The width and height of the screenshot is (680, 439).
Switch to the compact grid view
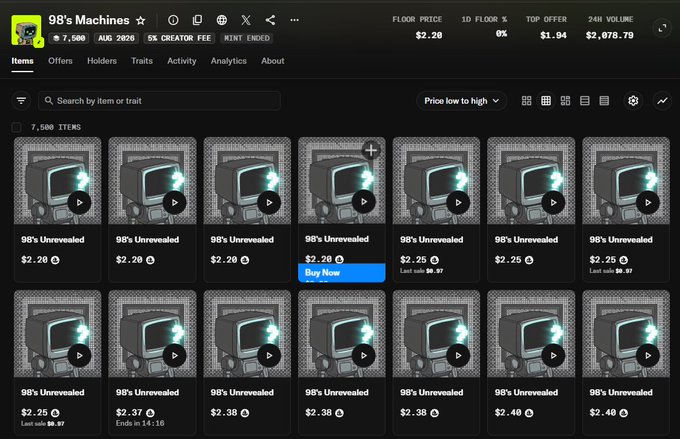(x=546, y=101)
